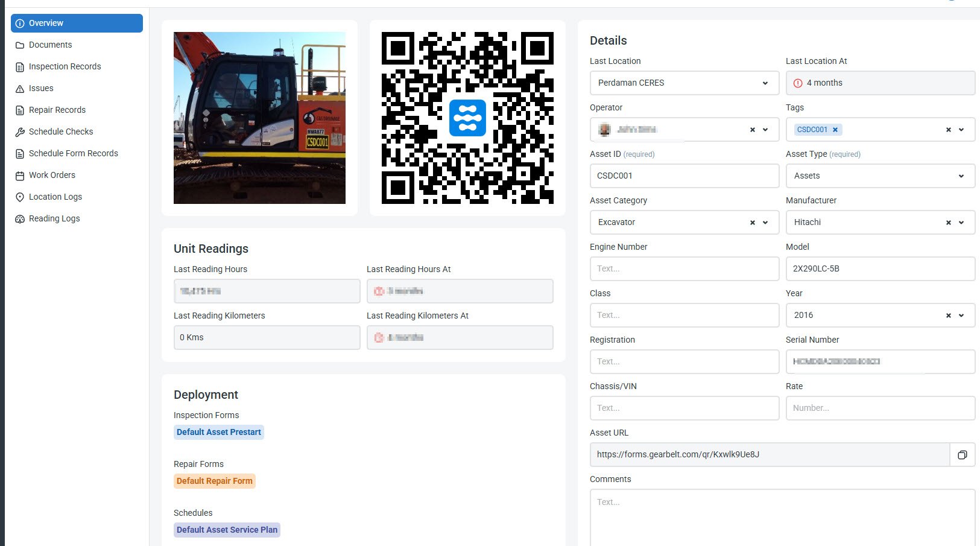Open Default Asset Service Plan
Viewport: 980px width, 546px height.
(227, 530)
